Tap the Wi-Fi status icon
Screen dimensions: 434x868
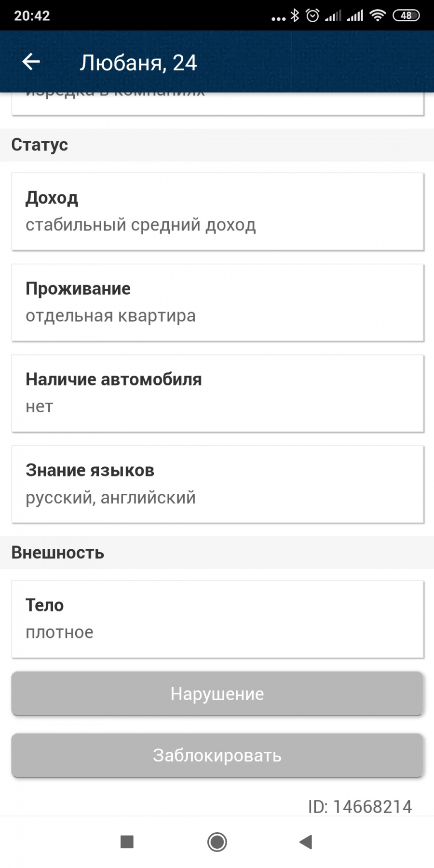click(378, 16)
